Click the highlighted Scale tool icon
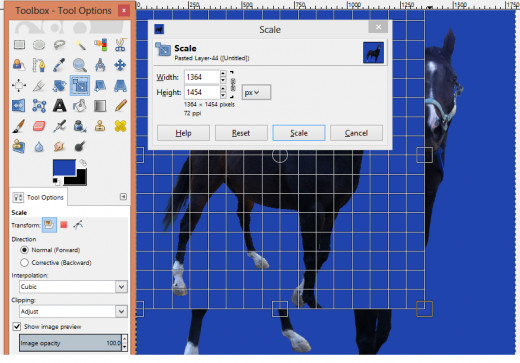 (80, 86)
